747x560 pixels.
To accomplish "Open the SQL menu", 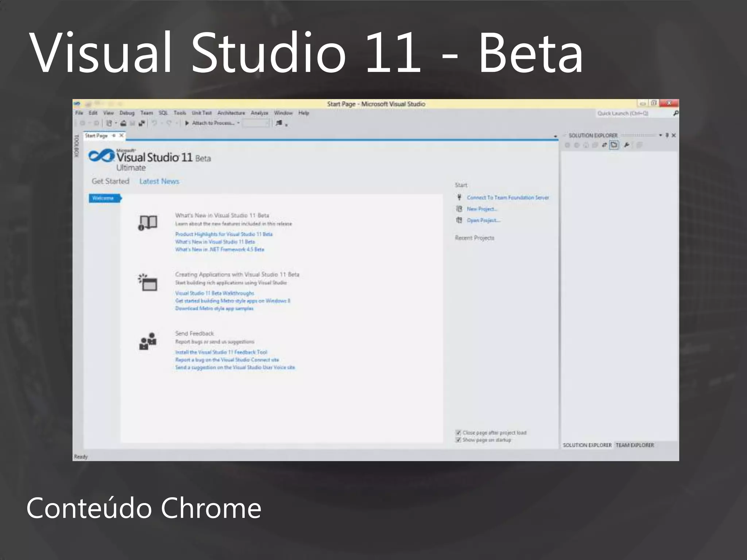I will pos(163,113).
